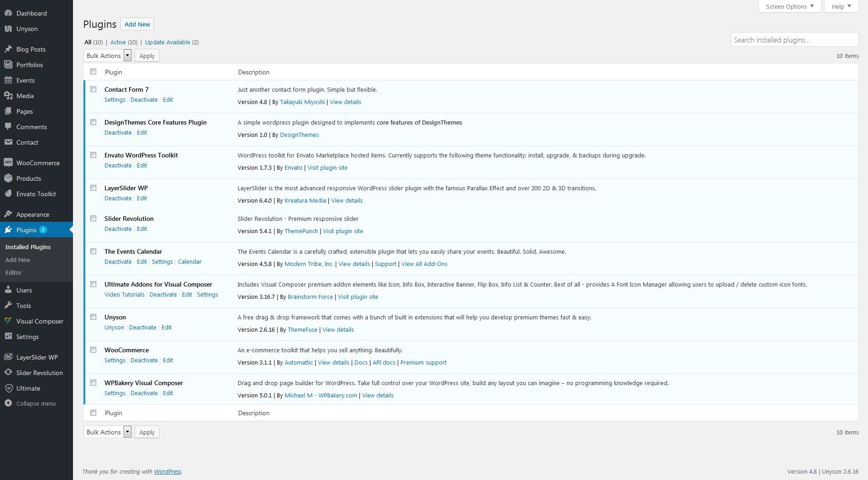This screenshot has height=480, width=868.
Task: Click the Events calendar icon in sidebar
Action: point(8,80)
